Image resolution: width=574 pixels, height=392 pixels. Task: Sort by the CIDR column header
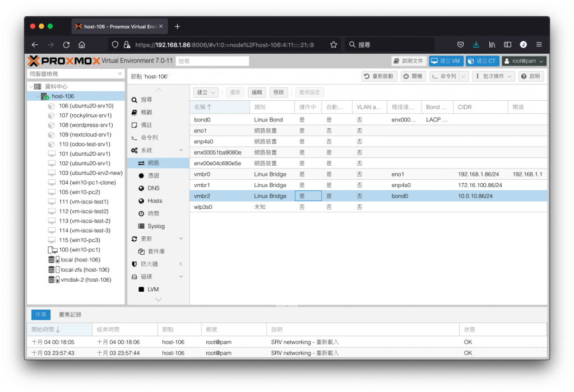click(480, 107)
